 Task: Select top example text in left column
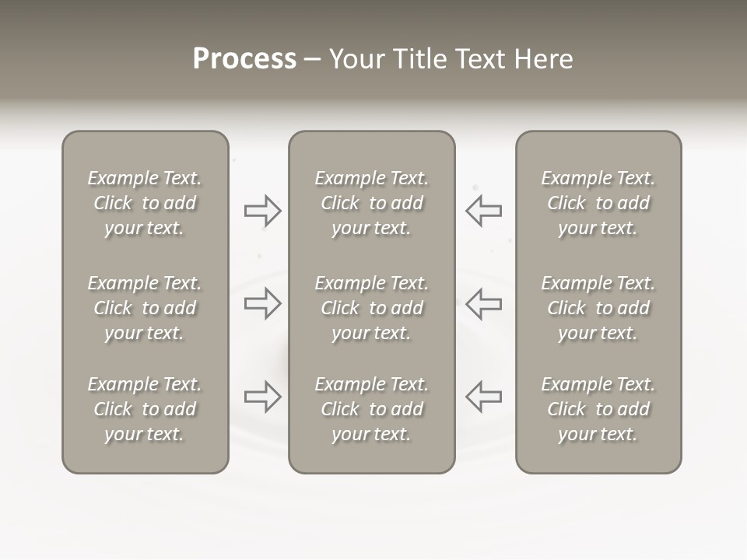(145, 203)
